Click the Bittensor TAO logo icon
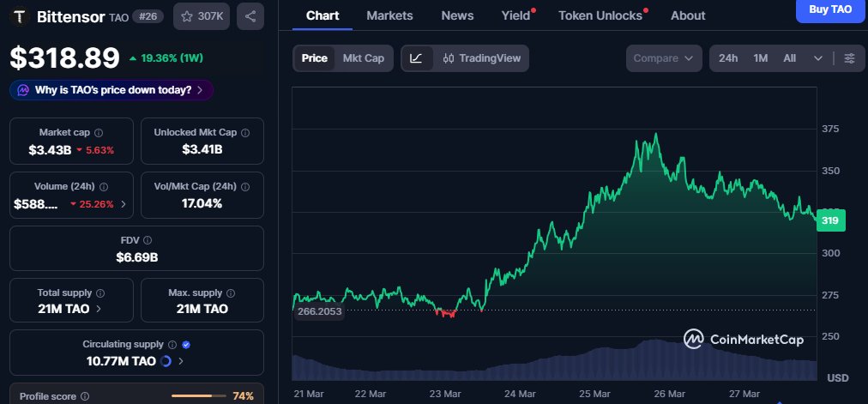Screen dimensions: 868x404 [21, 16]
